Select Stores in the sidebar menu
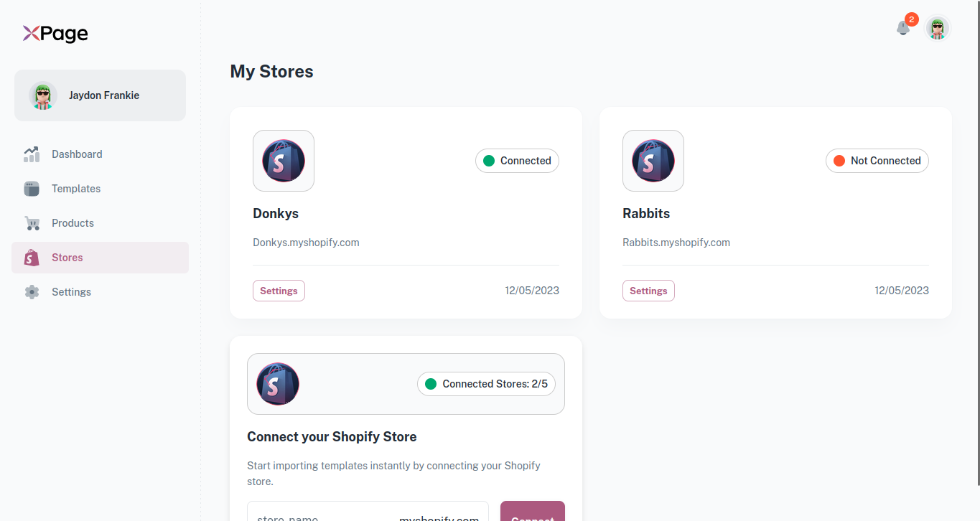980x521 pixels. tap(67, 257)
